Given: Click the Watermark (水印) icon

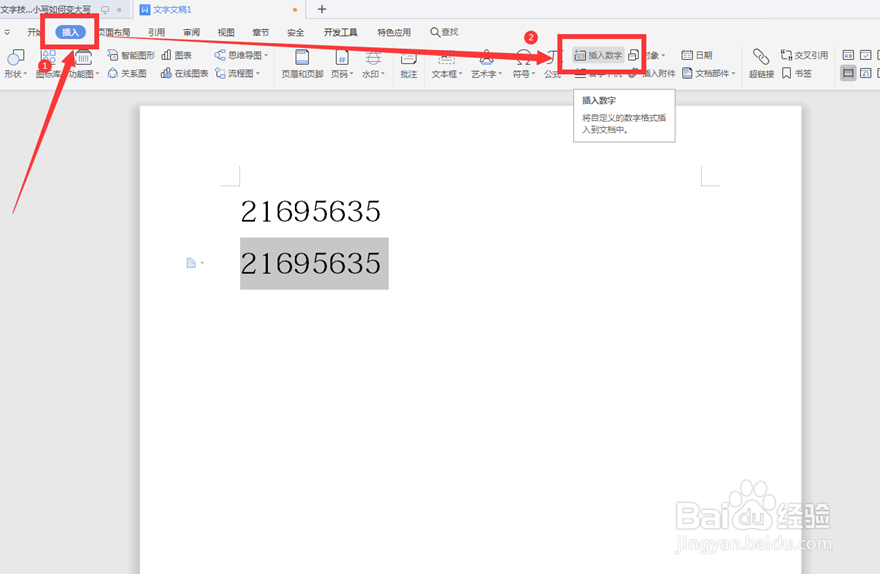Looking at the screenshot, I should click(x=373, y=57).
